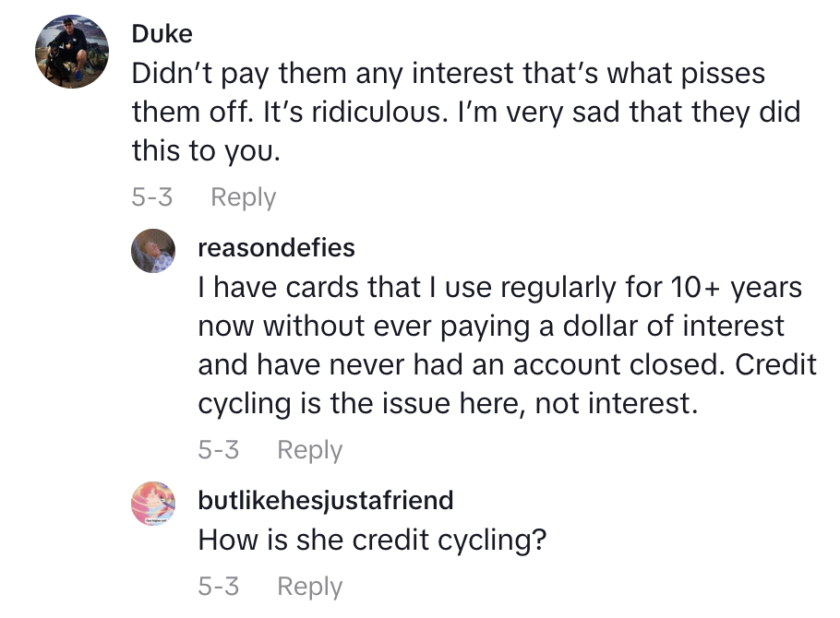
Task: Open butlikehesjustafriend's avatar image
Action: (x=153, y=504)
